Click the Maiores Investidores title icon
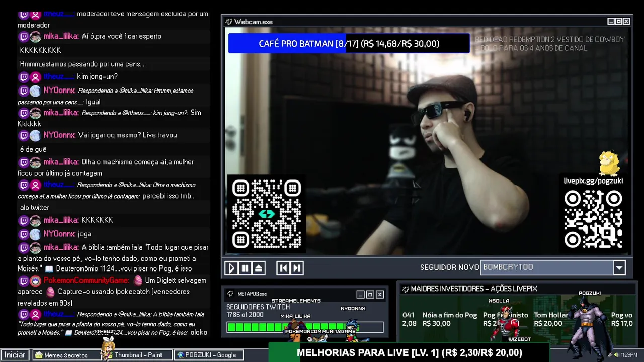 tap(405, 289)
